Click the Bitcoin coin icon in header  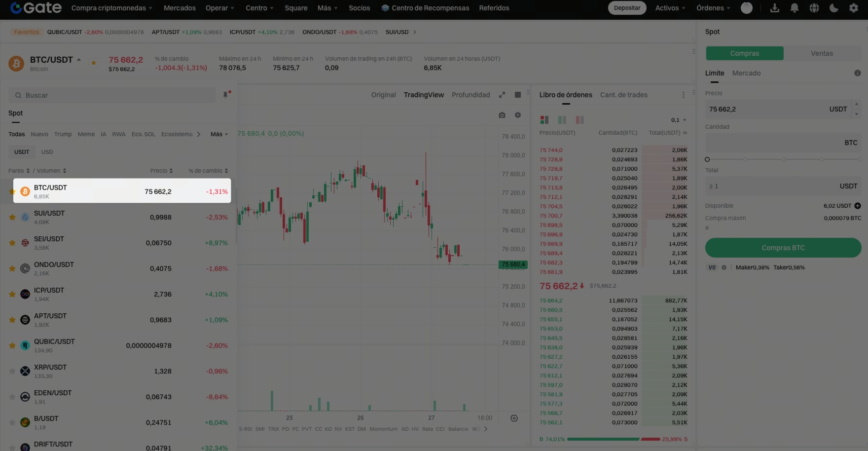coord(16,64)
